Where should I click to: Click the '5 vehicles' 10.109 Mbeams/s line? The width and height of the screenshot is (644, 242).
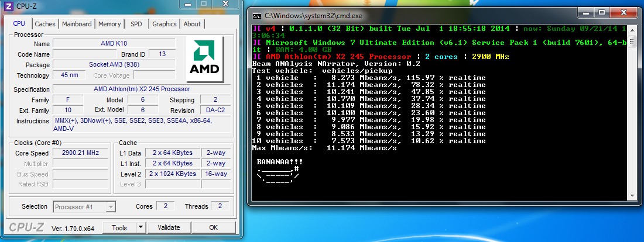pos(369,106)
